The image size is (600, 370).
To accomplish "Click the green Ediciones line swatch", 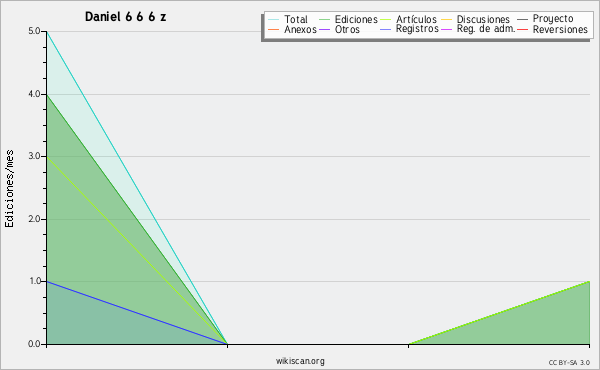I will click(x=324, y=20).
